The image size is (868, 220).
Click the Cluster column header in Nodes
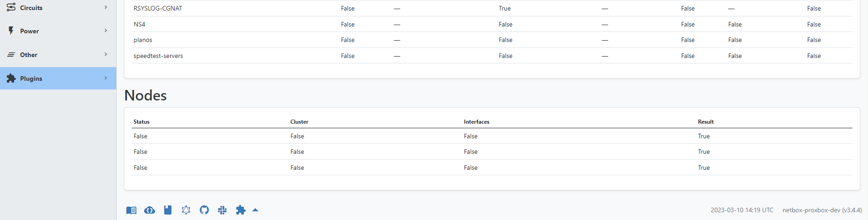pyautogui.click(x=299, y=122)
